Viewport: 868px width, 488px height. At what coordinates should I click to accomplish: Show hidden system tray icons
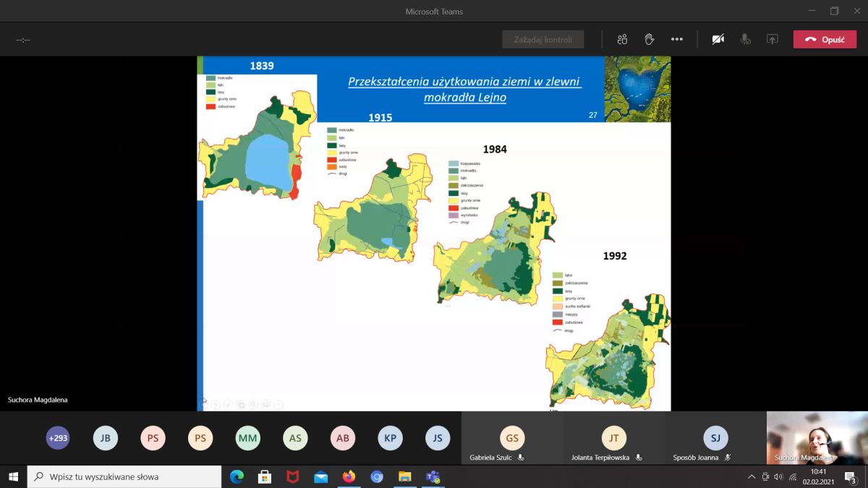tap(752, 476)
